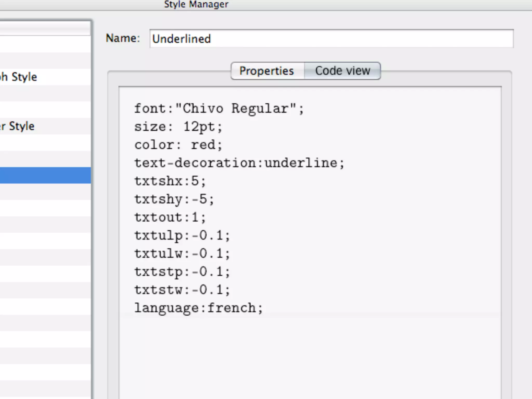Click the 'color: red;' code line
532x399 pixels.
pyautogui.click(x=178, y=145)
